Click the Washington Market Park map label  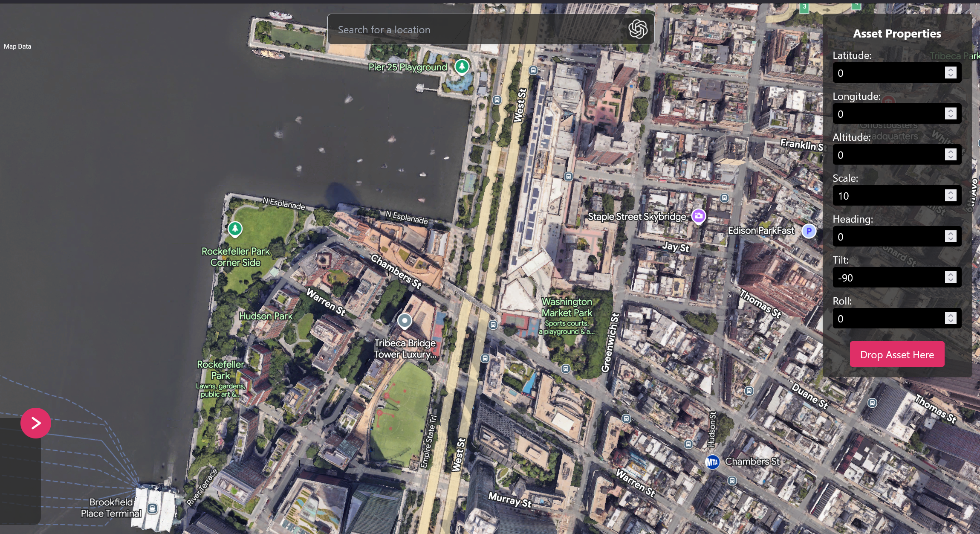(x=567, y=308)
